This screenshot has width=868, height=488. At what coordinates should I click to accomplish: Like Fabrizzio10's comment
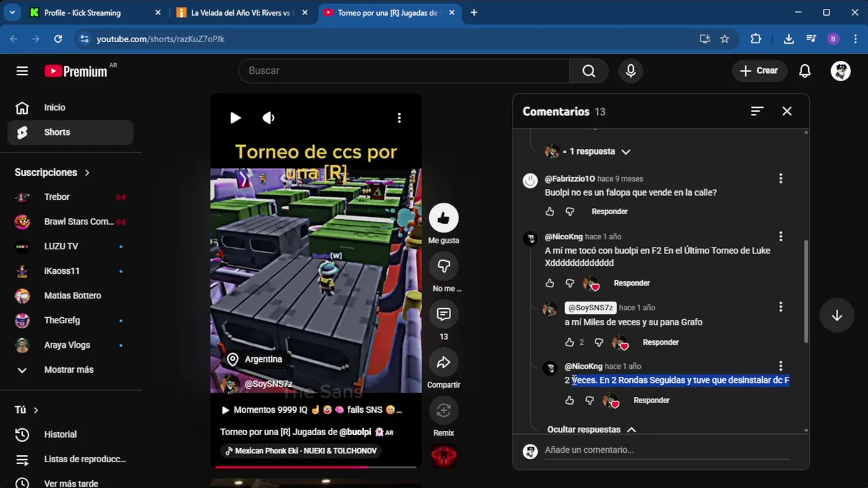[x=550, y=211]
